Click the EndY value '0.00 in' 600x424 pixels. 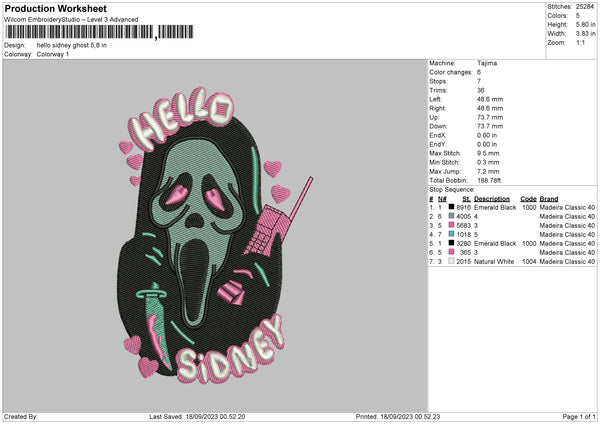click(487, 144)
